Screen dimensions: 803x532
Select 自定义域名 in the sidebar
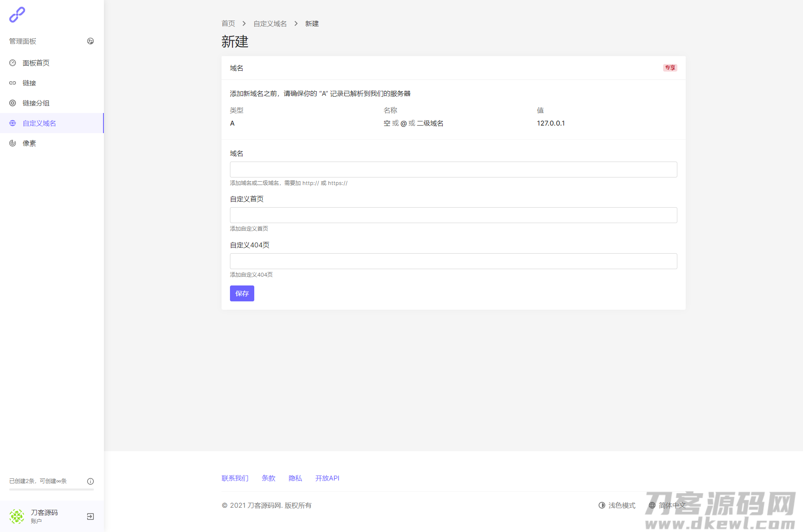tap(39, 123)
